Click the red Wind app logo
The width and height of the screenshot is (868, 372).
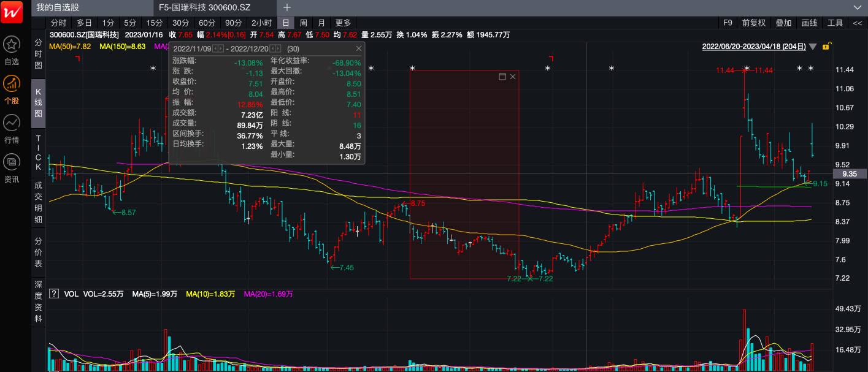click(x=12, y=12)
